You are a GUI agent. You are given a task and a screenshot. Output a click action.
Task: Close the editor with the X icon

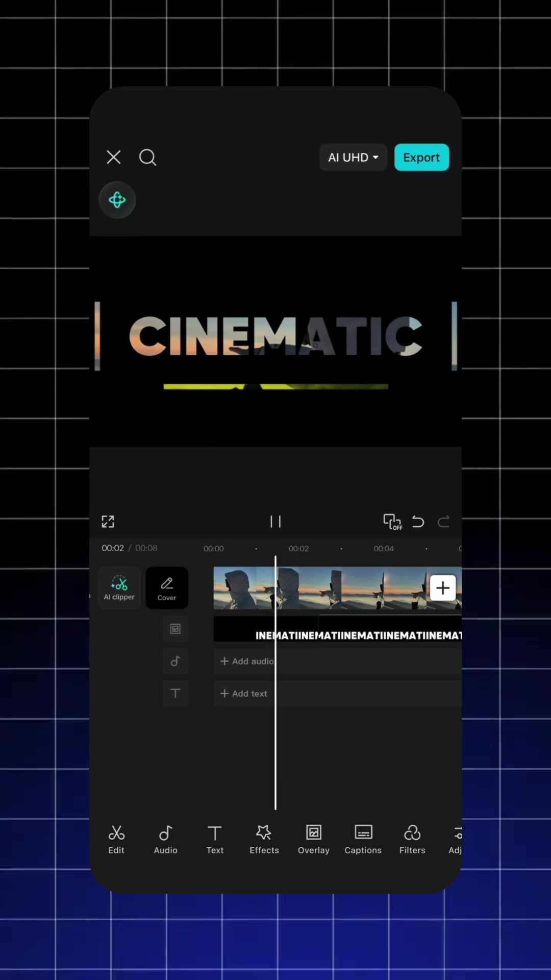114,157
